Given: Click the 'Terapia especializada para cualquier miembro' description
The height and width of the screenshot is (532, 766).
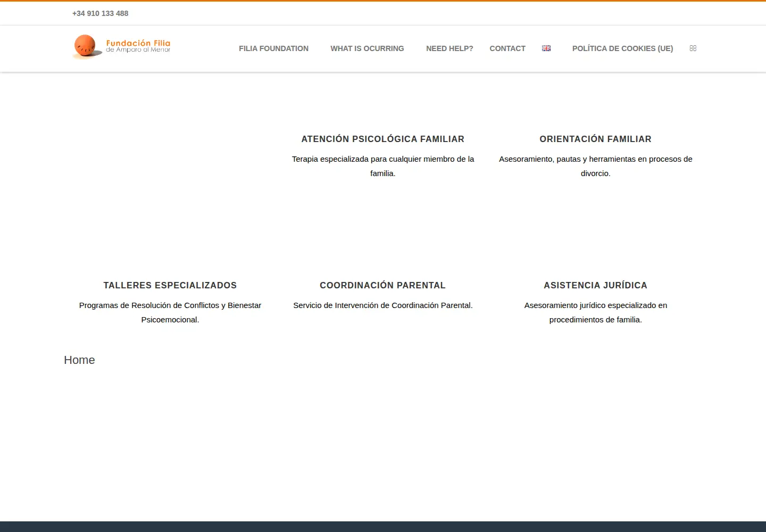Looking at the screenshot, I should [x=383, y=166].
